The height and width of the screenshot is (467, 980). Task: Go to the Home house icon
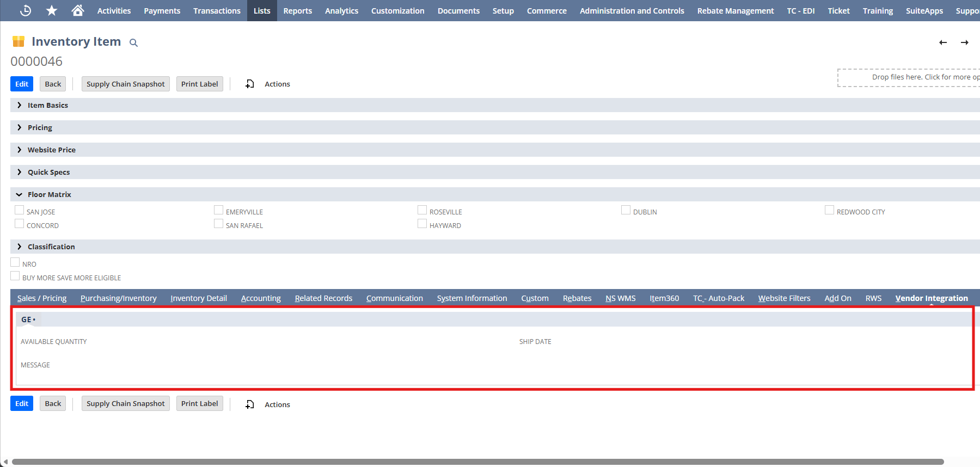(x=78, y=10)
